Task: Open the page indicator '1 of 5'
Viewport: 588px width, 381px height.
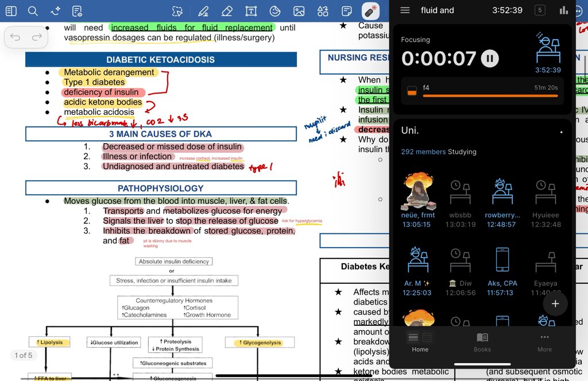Action: click(x=23, y=355)
